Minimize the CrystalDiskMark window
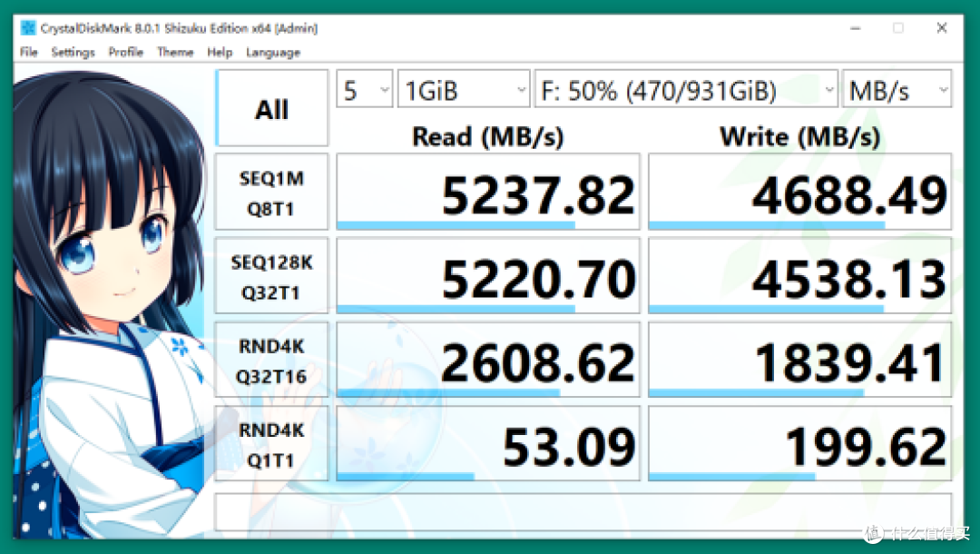The width and height of the screenshot is (980, 554). pyautogui.click(x=855, y=28)
